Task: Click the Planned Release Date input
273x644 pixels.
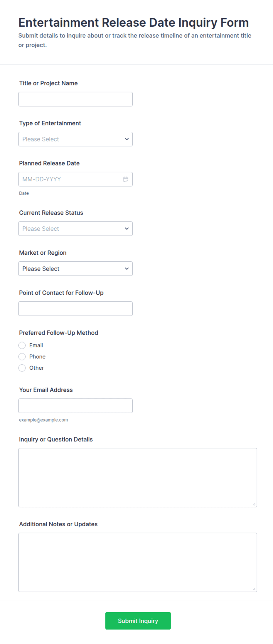Action: pos(75,179)
